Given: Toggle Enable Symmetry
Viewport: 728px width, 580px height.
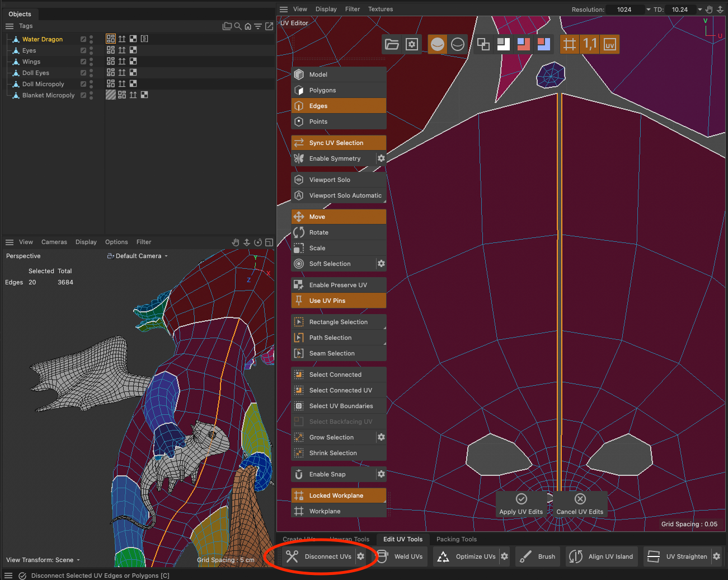Looking at the screenshot, I should 334,158.
